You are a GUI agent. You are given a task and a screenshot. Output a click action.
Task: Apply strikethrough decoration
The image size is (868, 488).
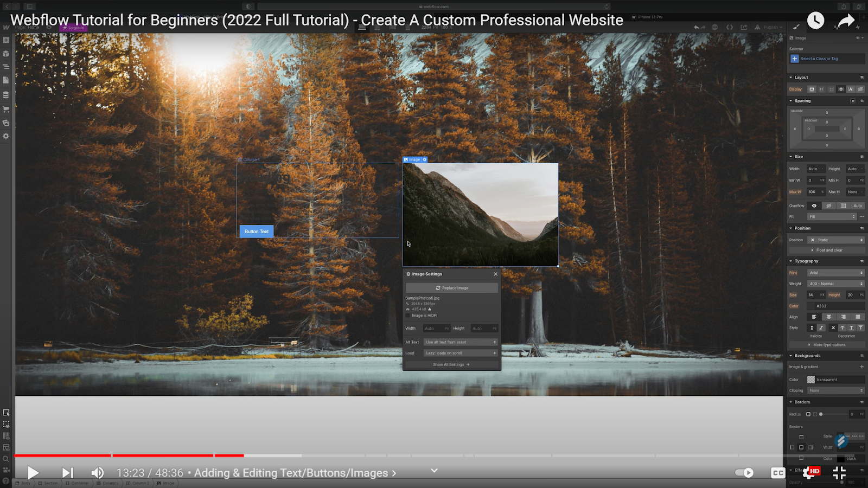tap(842, 328)
